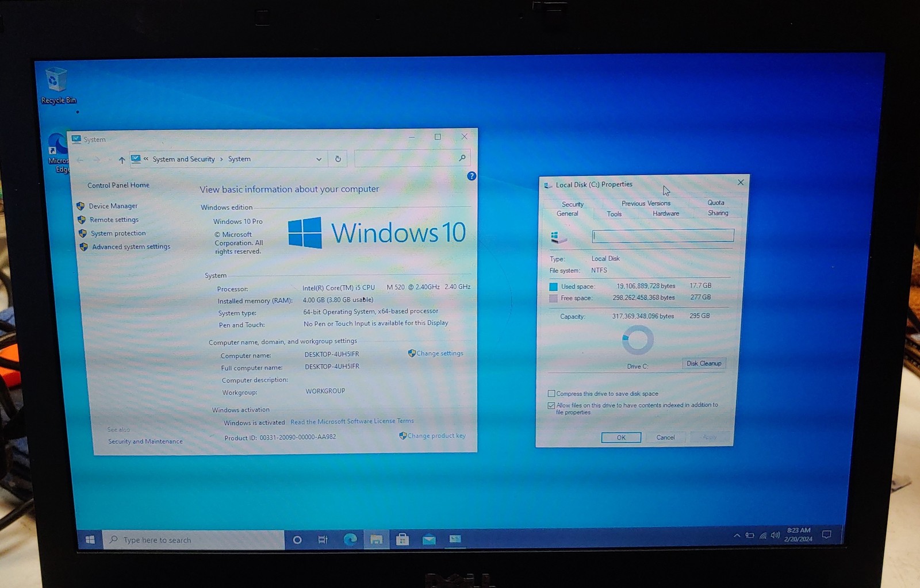Switch to the Quota tab
The image size is (920, 588).
[x=716, y=203]
